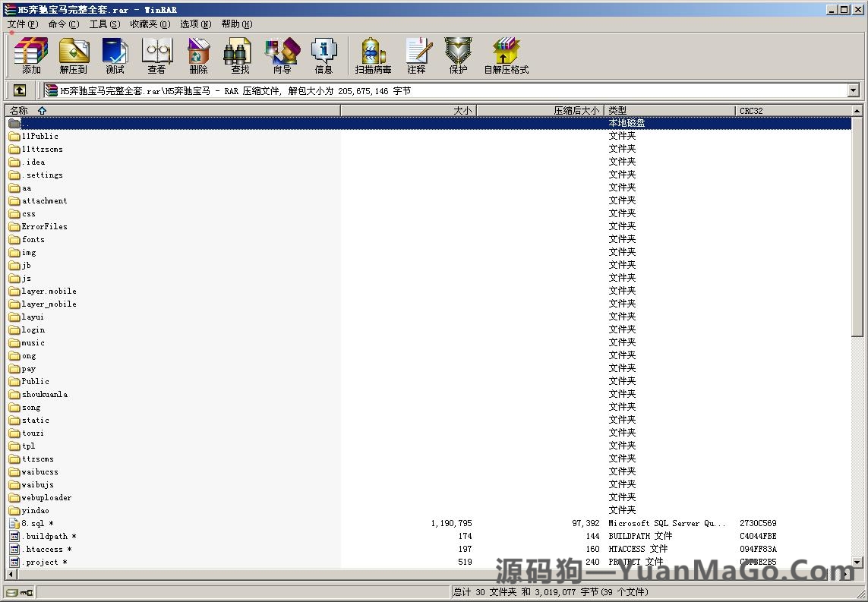Image resolution: width=868 pixels, height=602 pixels.
Task: Launch the 向导 (Wizard) tool
Action: (x=282, y=56)
